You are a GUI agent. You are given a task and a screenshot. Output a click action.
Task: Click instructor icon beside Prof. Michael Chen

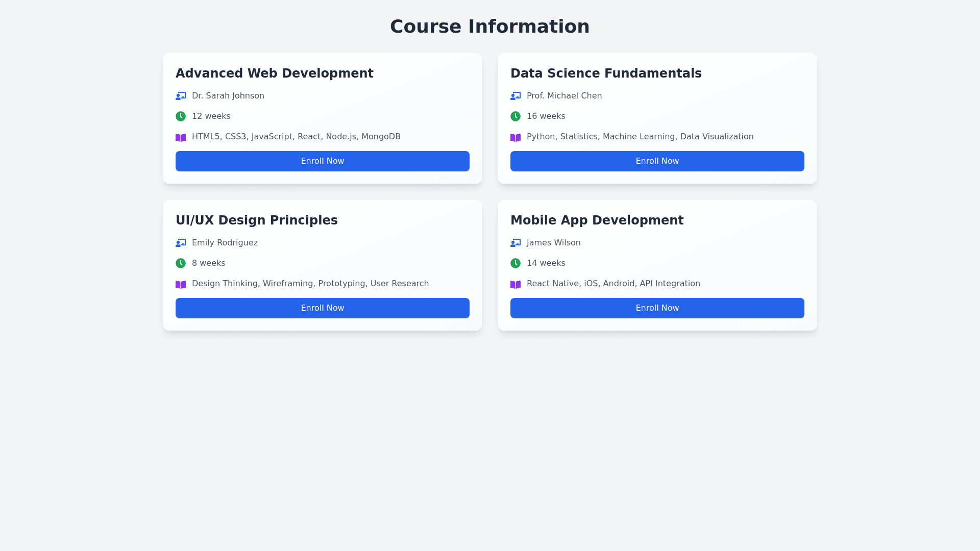click(x=516, y=96)
